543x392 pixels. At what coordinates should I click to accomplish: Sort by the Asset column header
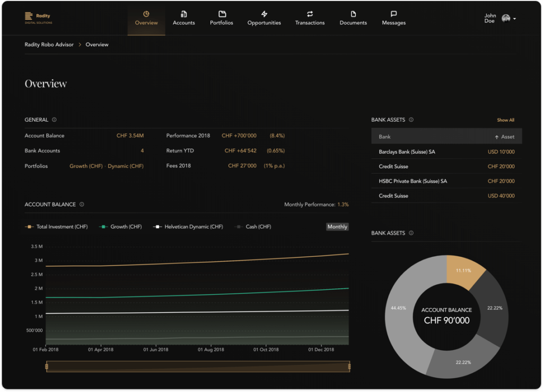coord(505,137)
